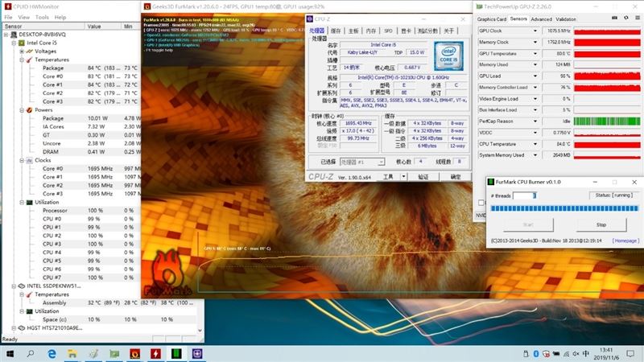
Task: Open the HWMonitor Tools menu
Action: pyautogui.click(x=42, y=17)
